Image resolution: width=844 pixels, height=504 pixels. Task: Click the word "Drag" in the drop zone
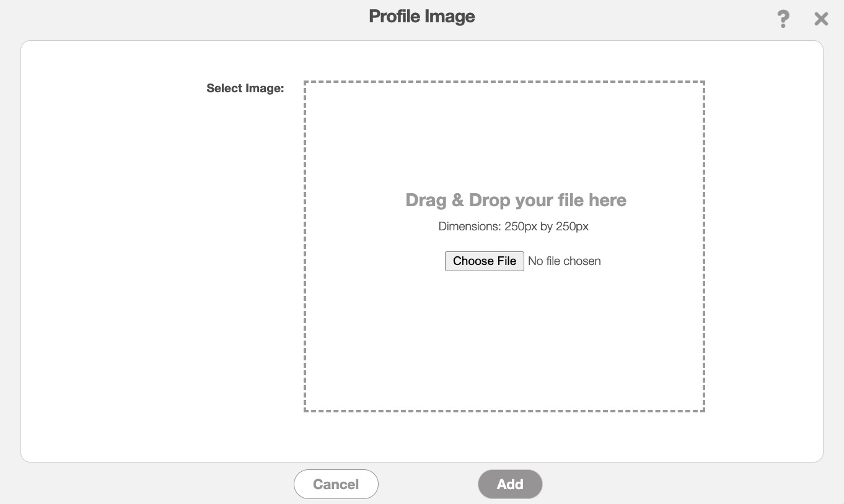426,201
